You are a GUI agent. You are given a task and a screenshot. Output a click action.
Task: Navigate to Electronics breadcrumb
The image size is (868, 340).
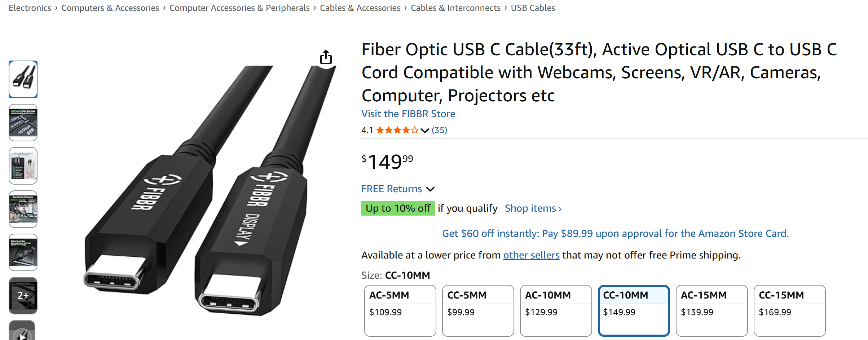tap(30, 8)
